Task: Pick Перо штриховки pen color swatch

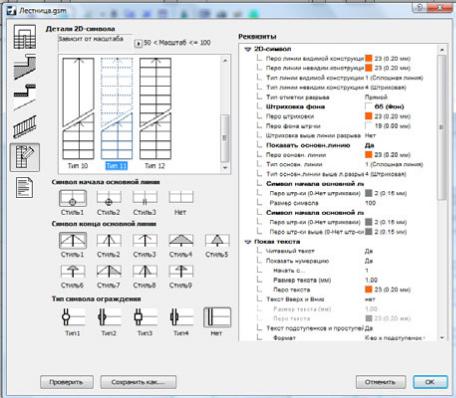Action: pyautogui.click(x=369, y=116)
